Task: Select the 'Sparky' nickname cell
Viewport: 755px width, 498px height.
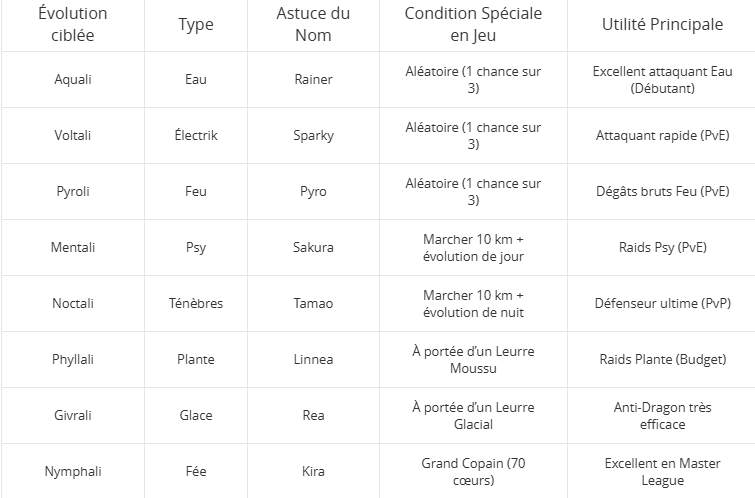Action: (313, 136)
